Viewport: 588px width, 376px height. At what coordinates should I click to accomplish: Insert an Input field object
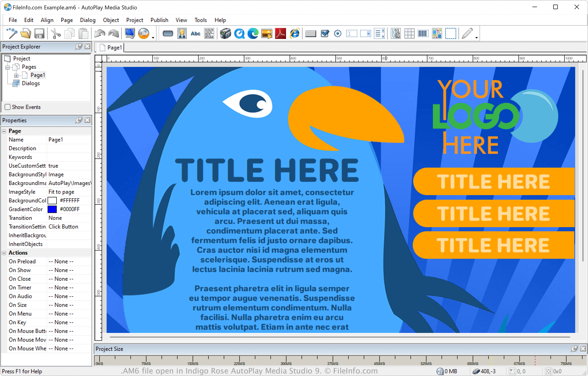tap(352, 33)
